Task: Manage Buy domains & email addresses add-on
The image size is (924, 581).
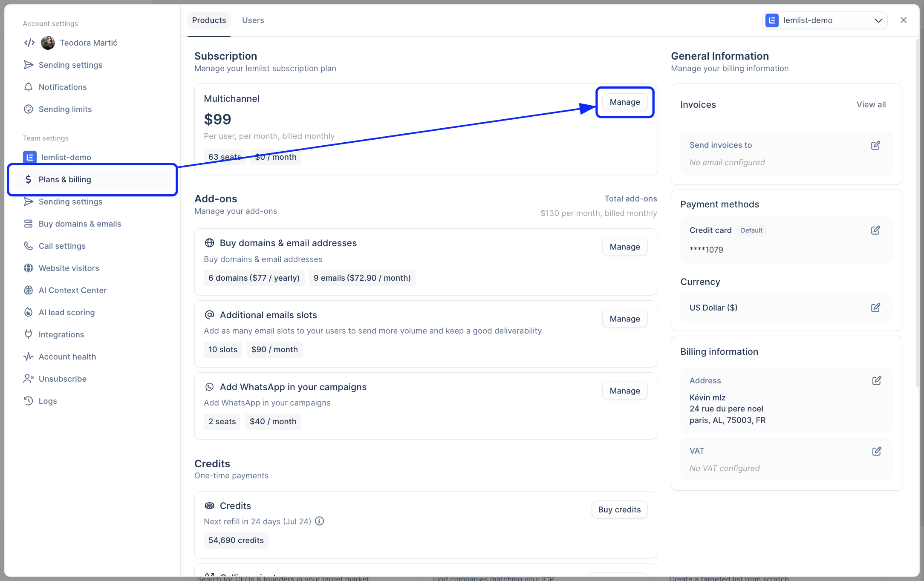Action: pos(625,247)
